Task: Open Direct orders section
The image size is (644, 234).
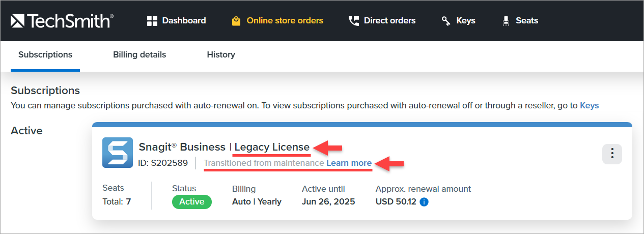Action: 389,21
